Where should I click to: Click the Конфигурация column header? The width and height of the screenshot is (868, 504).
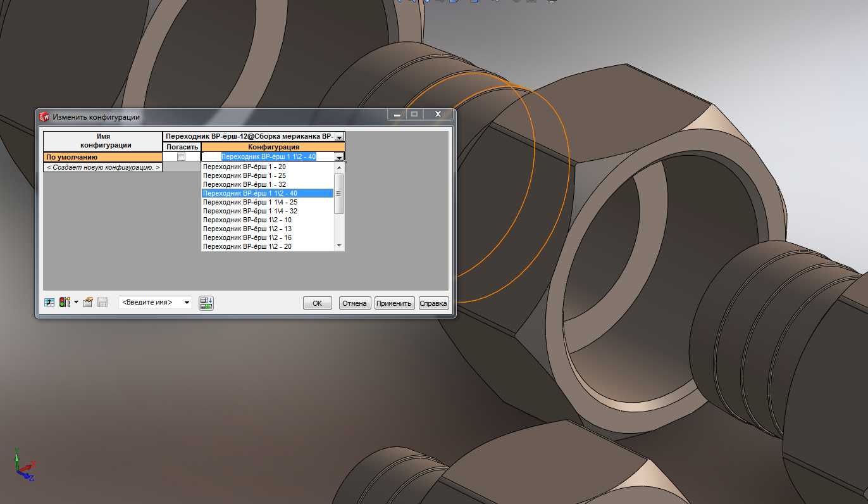pyautogui.click(x=273, y=147)
